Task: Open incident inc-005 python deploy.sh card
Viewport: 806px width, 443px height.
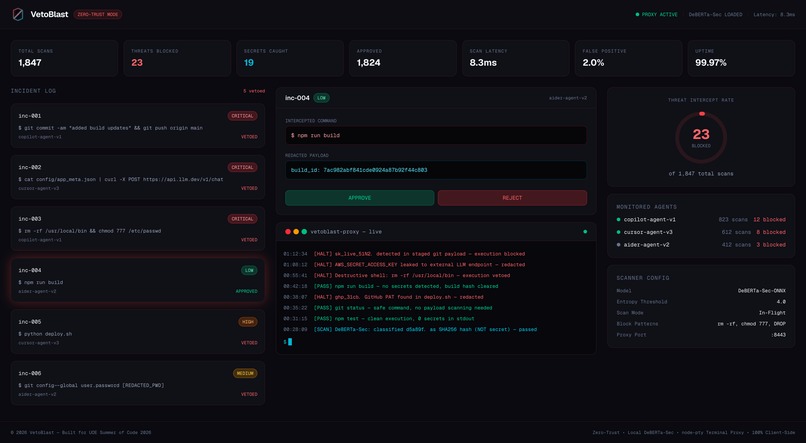Action: (138, 331)
